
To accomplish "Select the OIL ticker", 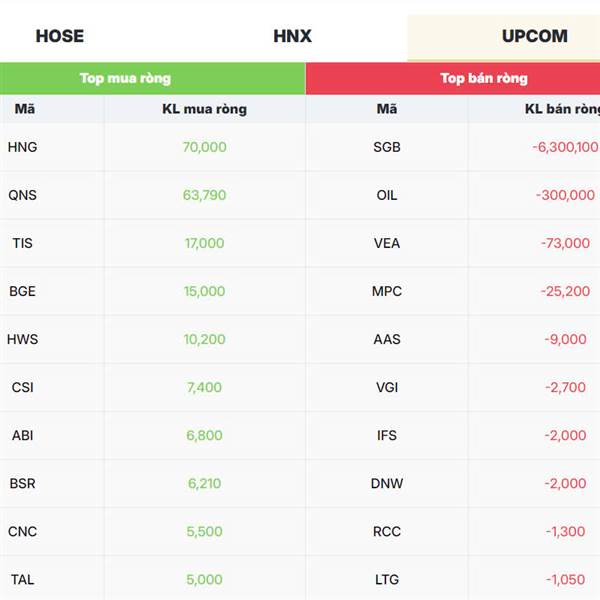I will tap(387, 195).
